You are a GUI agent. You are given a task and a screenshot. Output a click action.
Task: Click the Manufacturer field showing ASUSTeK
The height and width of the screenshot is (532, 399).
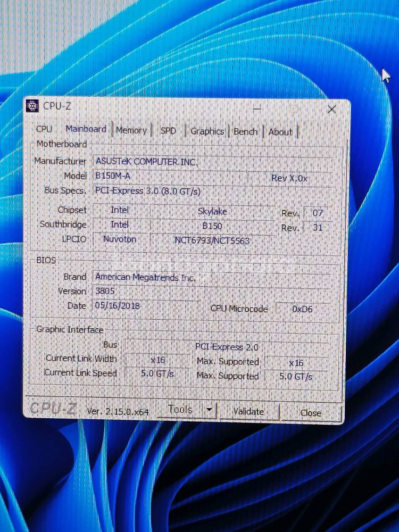coord(213,162)
